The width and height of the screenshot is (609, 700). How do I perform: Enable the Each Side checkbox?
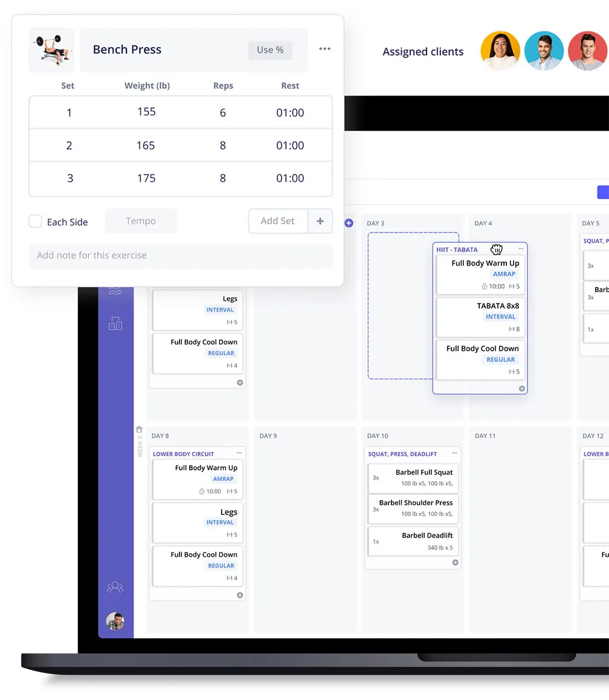click(x=36, y=221)
